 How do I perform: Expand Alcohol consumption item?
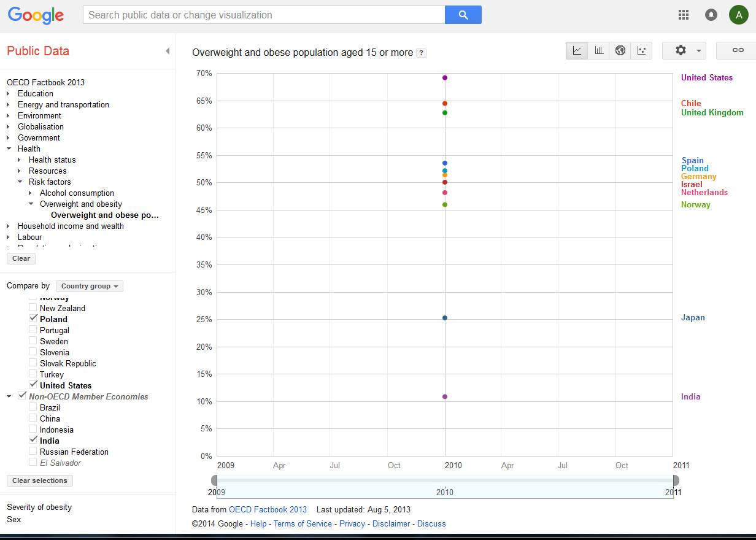tap(31, 193)
